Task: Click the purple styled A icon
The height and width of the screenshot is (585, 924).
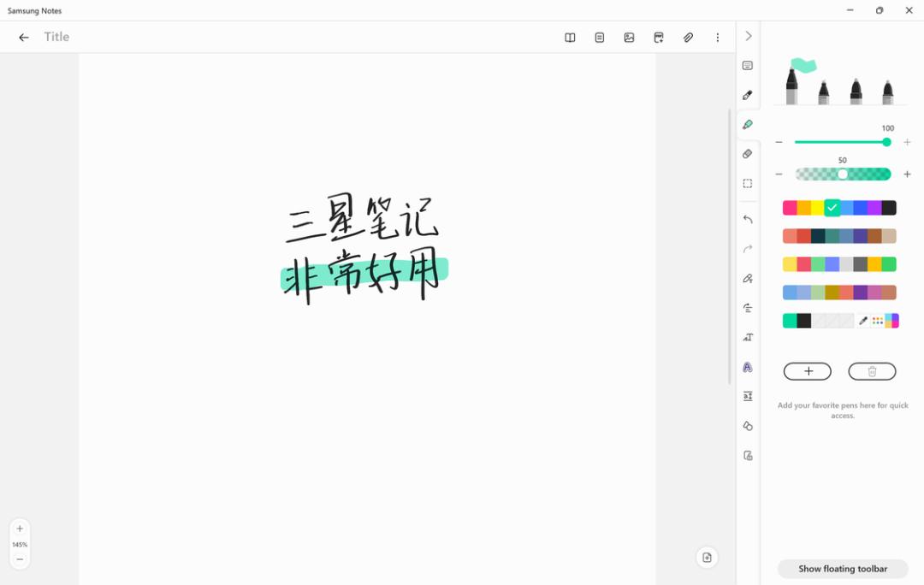Action: coord(748,367)
